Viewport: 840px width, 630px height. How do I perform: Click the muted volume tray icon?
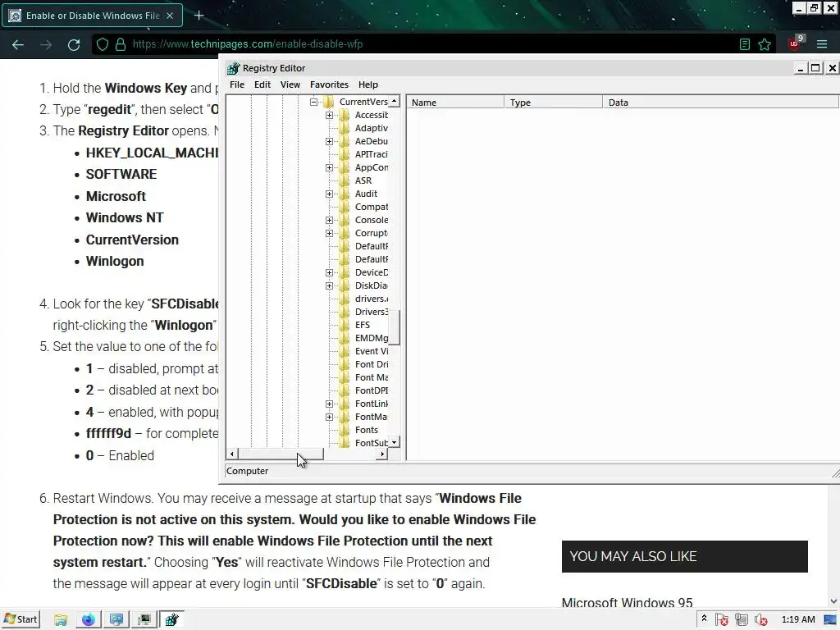pyautogui.click(x=760, y=620)
